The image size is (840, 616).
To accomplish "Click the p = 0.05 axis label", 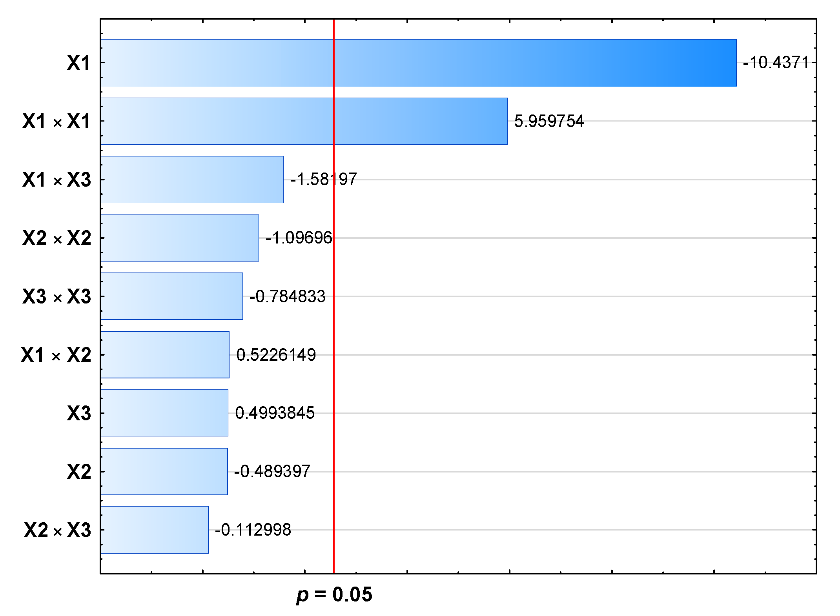I will 334,595.
